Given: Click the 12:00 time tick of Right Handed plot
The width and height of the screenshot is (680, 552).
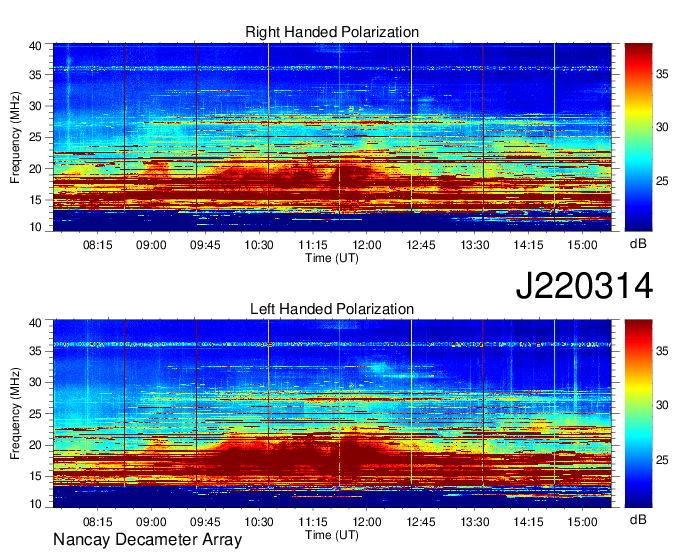Looking at the screenshot, I should 367,245.
